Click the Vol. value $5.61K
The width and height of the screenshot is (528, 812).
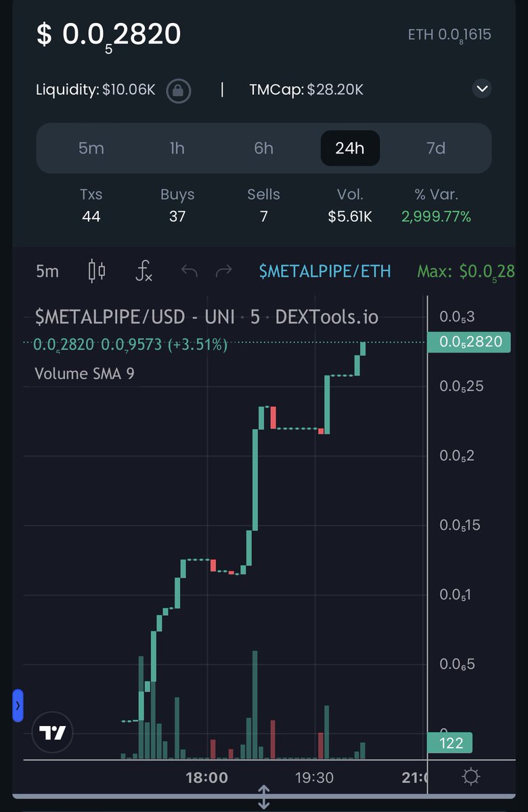point(350,217)
